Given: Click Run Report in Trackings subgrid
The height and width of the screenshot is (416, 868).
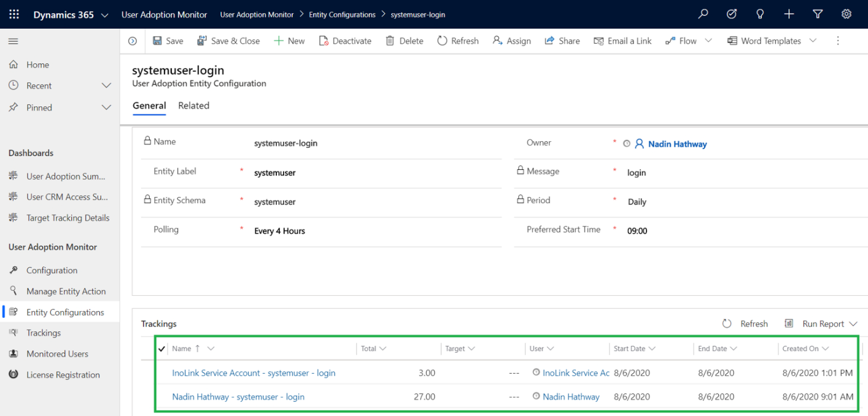Looking at the screenshot, I should point(815,324).
